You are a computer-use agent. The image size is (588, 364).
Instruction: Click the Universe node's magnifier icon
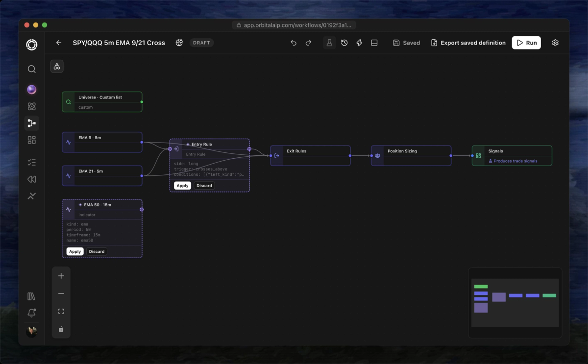69,102
